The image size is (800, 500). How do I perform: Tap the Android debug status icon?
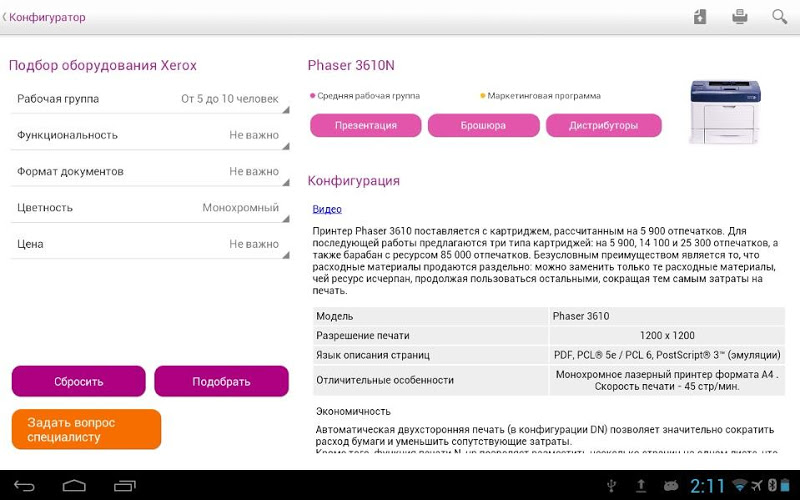tap(670, 486)
